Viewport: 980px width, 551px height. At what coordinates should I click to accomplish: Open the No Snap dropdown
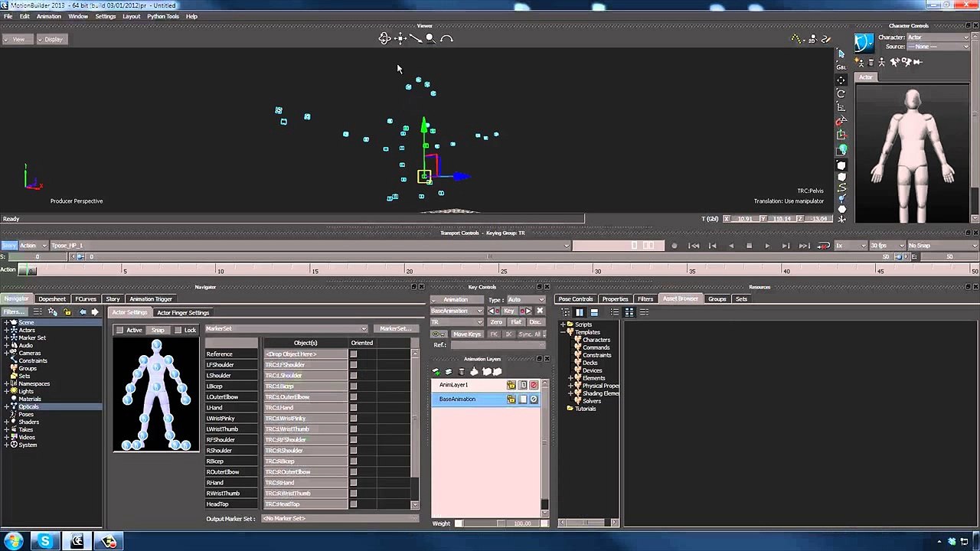tap(942, 246)
